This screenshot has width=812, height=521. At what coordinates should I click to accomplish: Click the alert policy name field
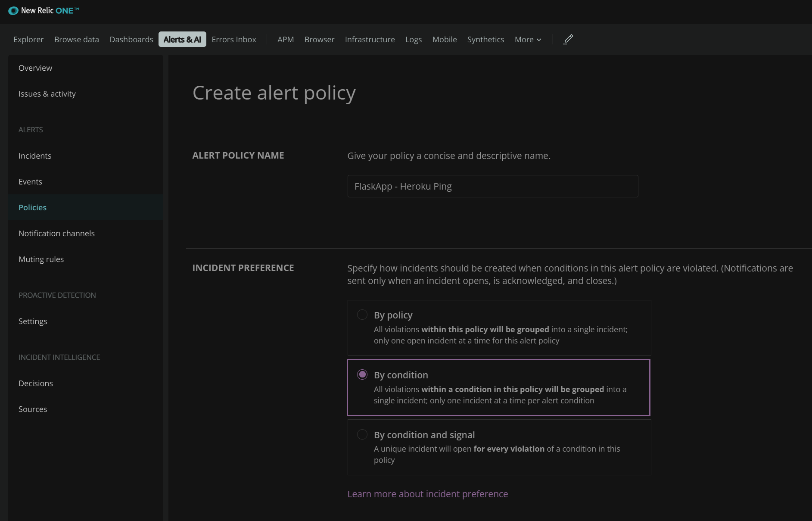(x=493, y=186)
